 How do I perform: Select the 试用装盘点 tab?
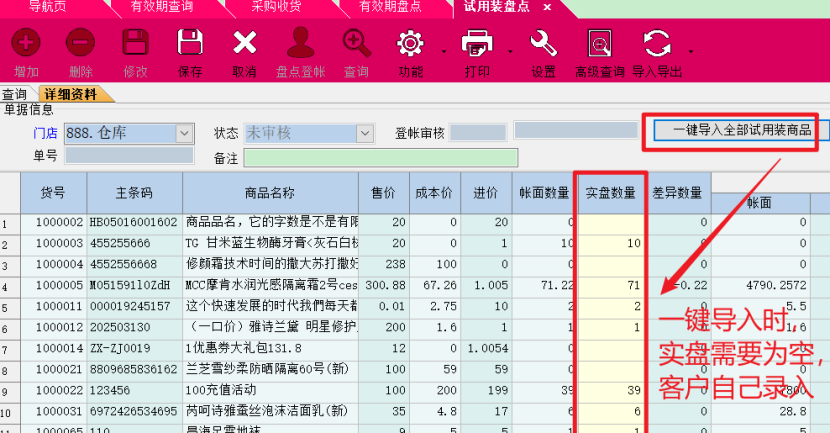coord(497,7)
